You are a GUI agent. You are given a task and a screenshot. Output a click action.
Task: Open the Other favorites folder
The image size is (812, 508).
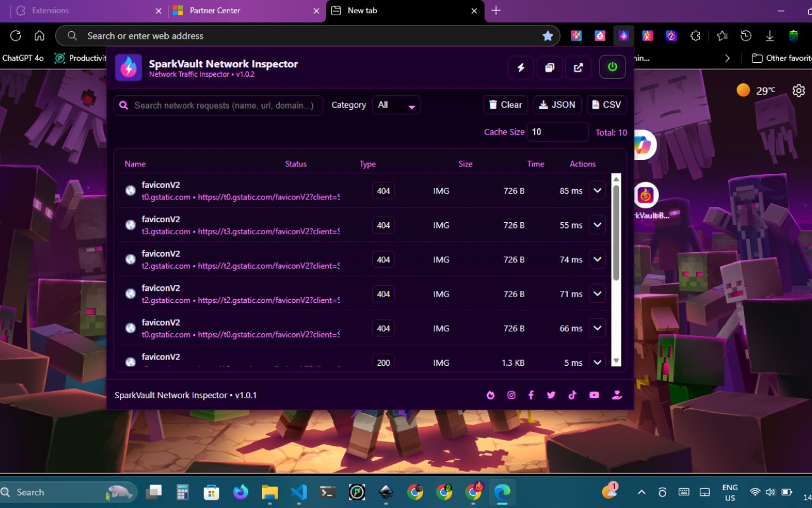point(781,58)
